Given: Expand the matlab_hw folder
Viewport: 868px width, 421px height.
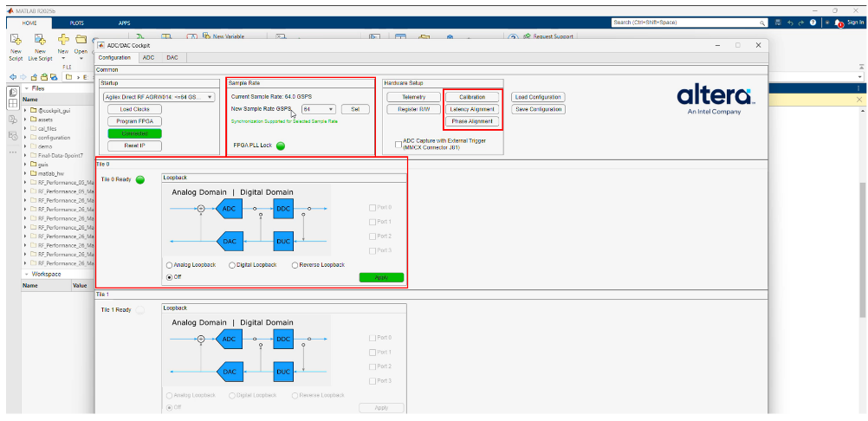Looking at the screenshot, I should pos(25,173).
